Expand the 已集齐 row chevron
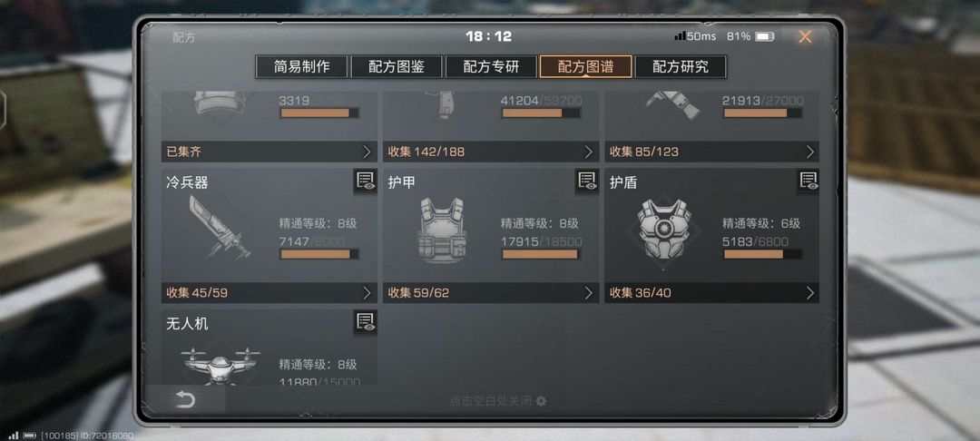 tap(367, 152)
